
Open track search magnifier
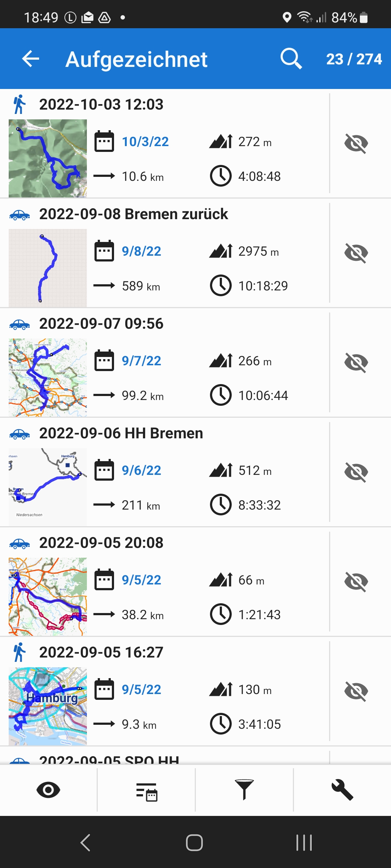[291, 59]
